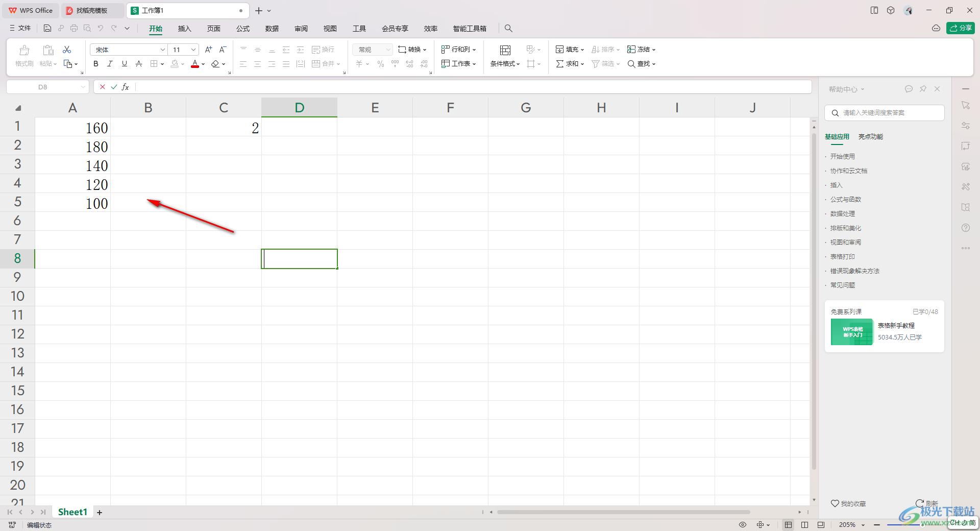The height and width of the screenshot is (531, 980).
Task: Click the Save icon in quick access
Action: click(x=47, y=28)
